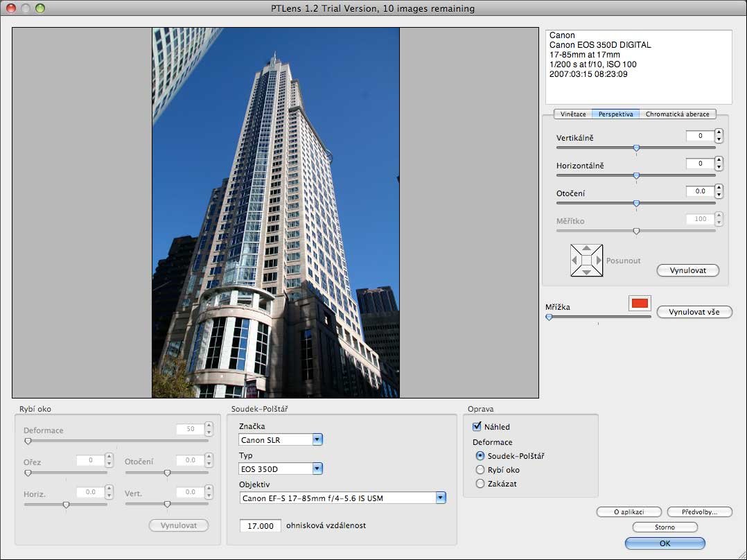Toggle the Náhled preview checkbox
This screenshot has width=747, height=560.
[x=477, y=427]
